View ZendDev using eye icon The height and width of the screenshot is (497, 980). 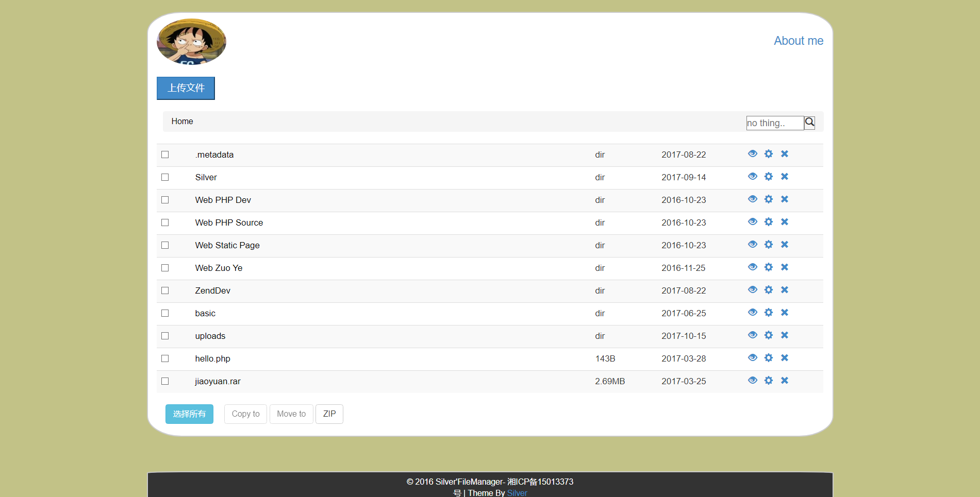(753, 290)
